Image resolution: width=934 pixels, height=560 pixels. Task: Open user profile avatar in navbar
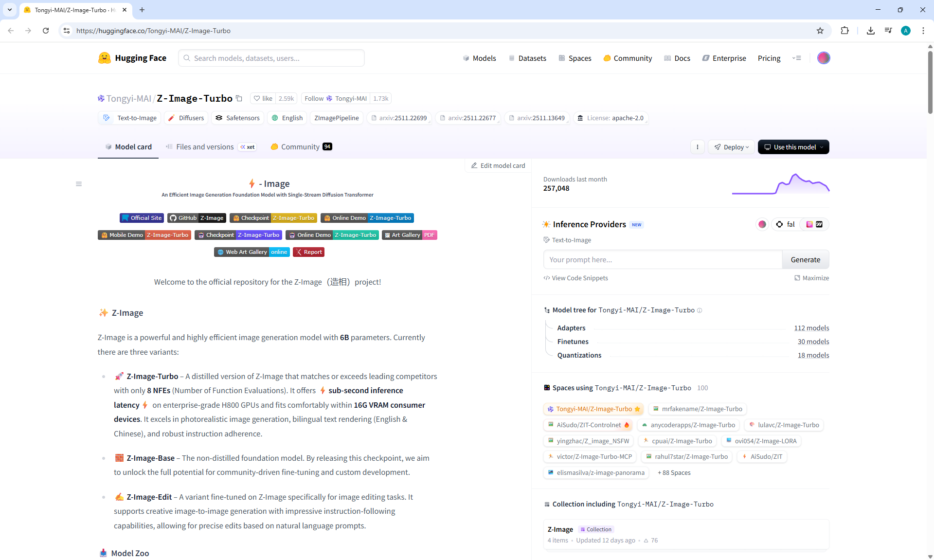tap(824, 58)
